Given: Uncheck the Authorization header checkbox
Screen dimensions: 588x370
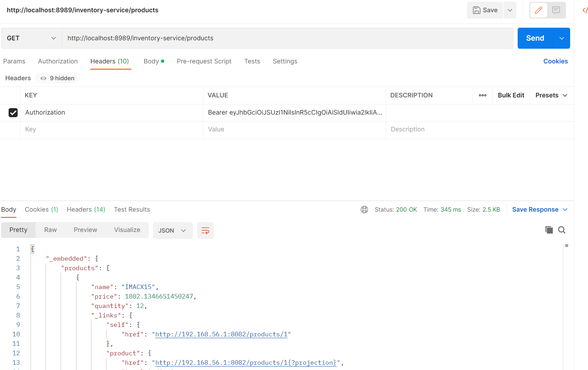Looking at the screenshot, I should pyautogui.click(x=13, y=112).
